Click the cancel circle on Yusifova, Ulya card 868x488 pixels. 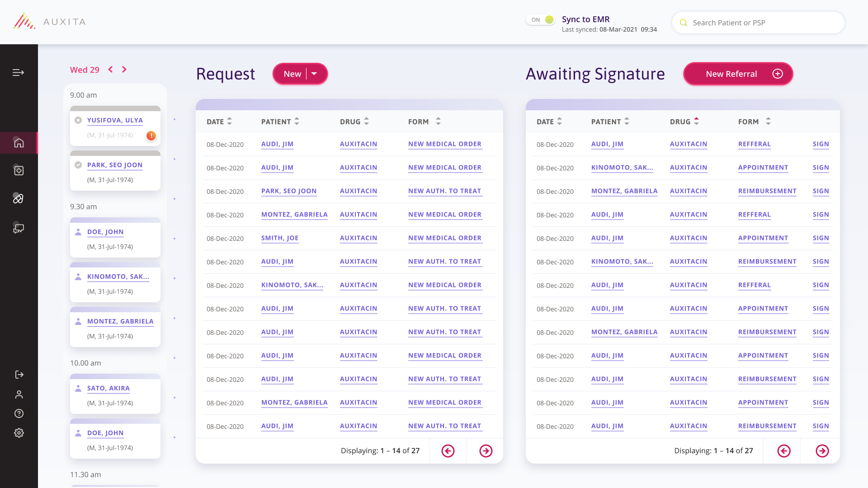click(78, 120)
